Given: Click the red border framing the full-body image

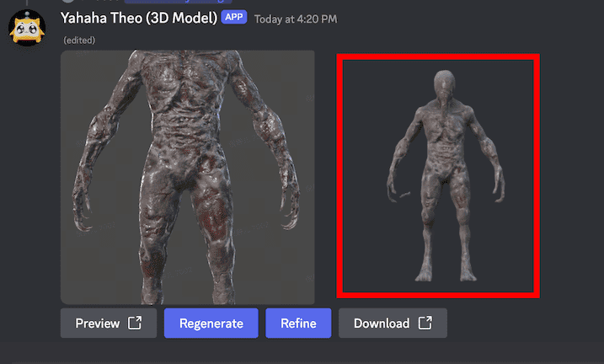Looking at the screenshot, I should coord(437,56).
